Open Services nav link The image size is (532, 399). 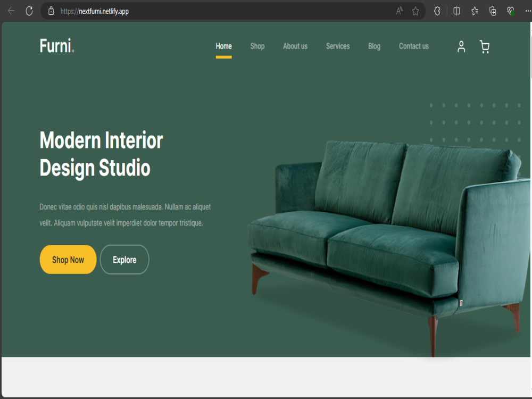338,46
